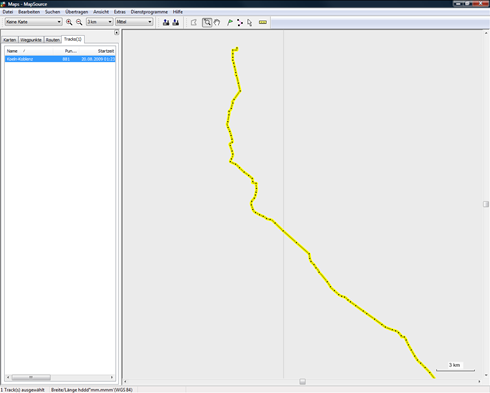
Task: Click the find nearest places binoculars icon
Action: coord(176,22)
